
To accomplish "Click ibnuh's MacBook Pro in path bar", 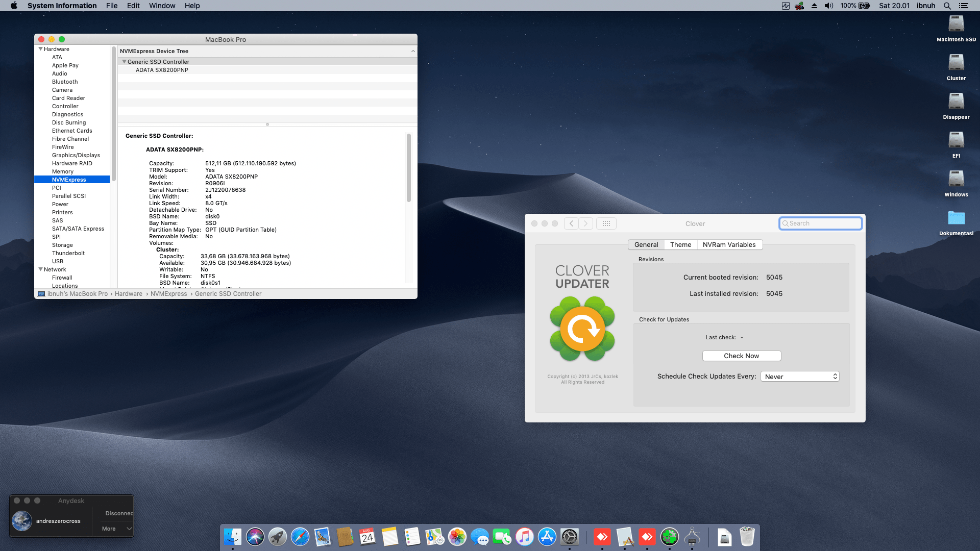I will 78,294.
